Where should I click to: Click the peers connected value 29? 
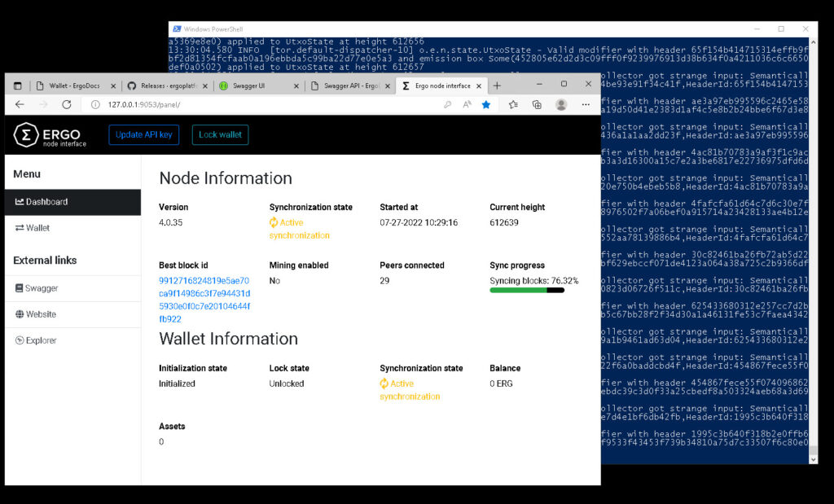pos(384,280)
